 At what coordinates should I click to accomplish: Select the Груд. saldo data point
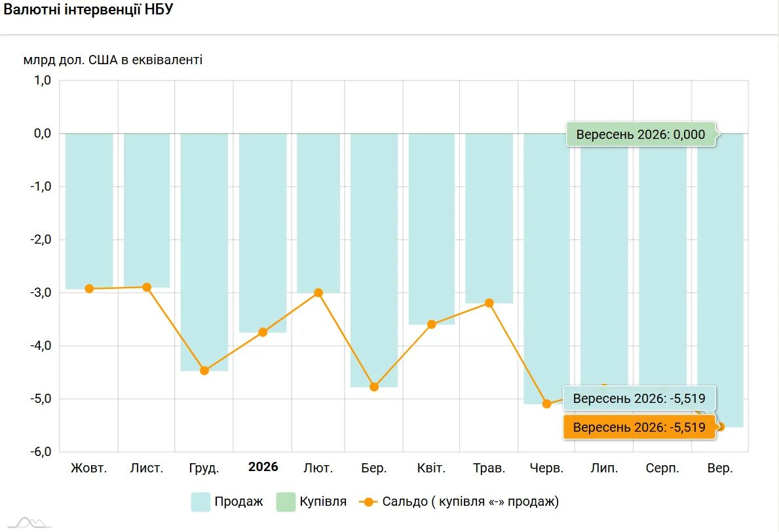pos(204,371)
